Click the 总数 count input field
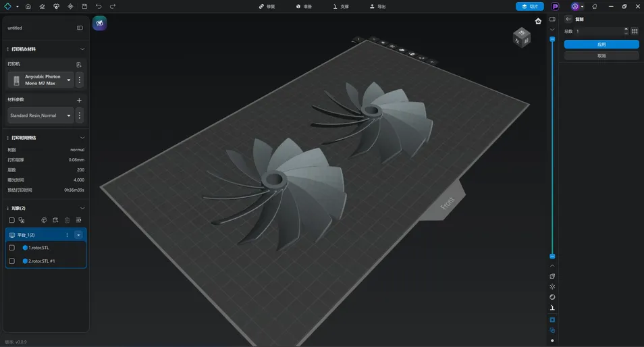This screenshot has width=644, height=347. pos(599,31)
